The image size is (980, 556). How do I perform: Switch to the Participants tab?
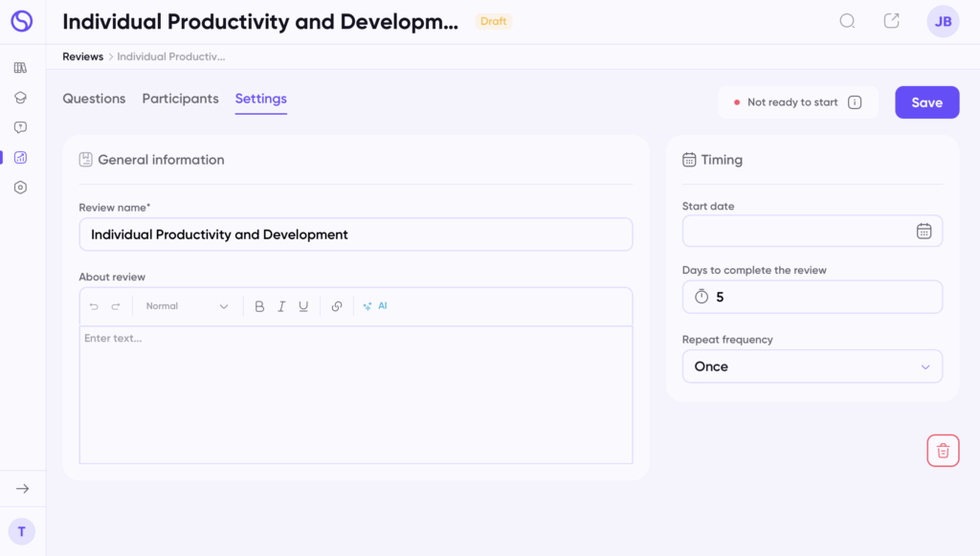(x=180, y=99)
